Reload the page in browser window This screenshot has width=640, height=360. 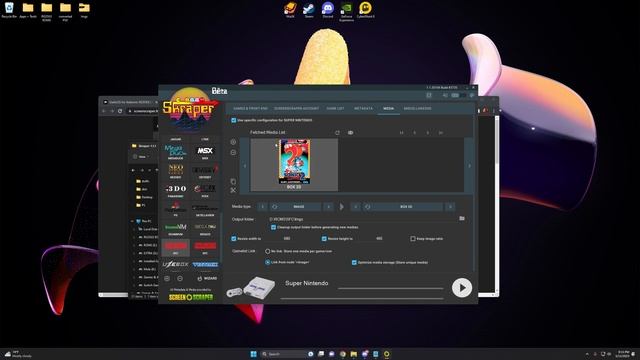coord(120,111)
